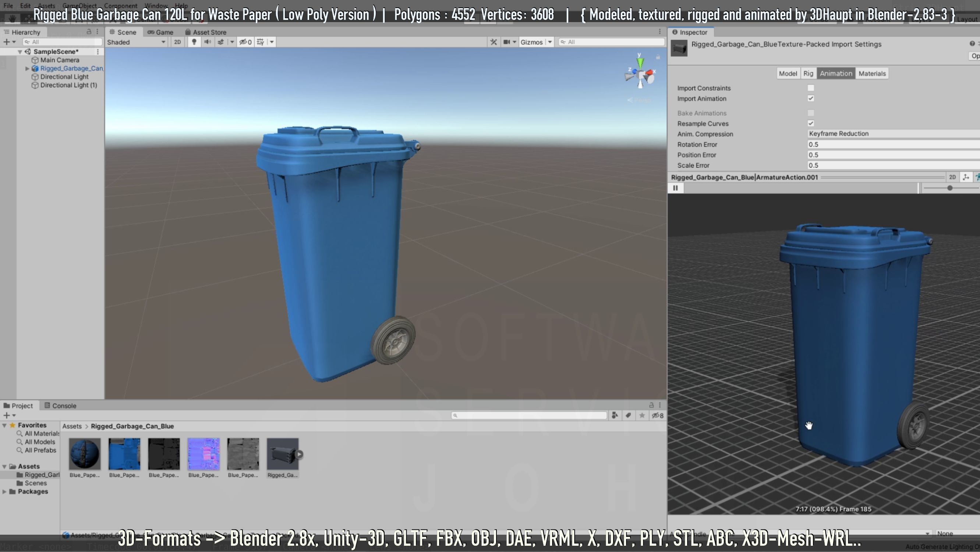Open SampleScene options kebab menu
This screenshot has height=552, width=980.
coord(98,52)
